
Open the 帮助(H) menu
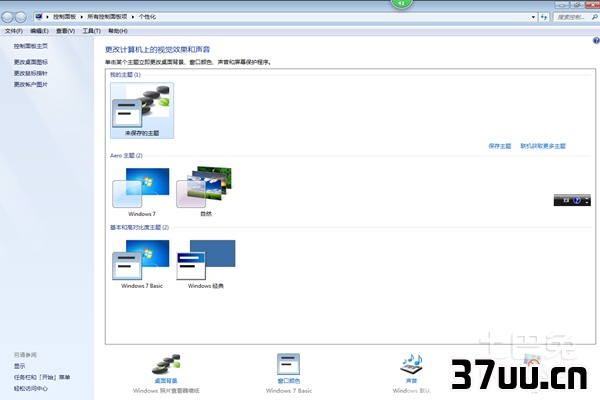click(x=118, y=31)
